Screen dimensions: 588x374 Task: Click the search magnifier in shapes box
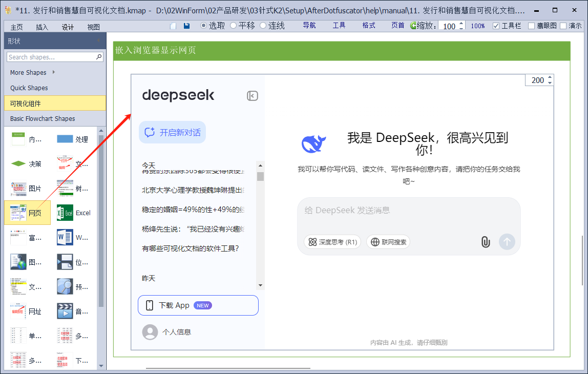(x=99, y=57)
